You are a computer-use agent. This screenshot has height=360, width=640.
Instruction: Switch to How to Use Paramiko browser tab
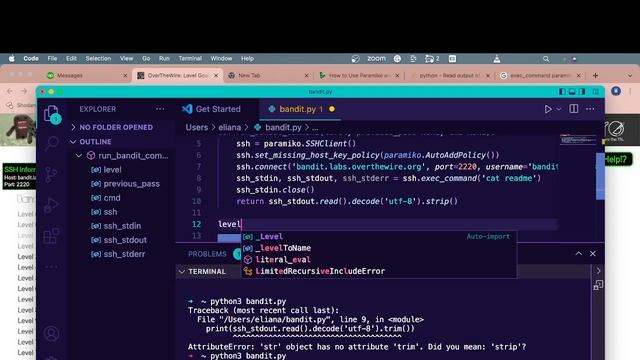pyautogui.click(x=358, y=76)
